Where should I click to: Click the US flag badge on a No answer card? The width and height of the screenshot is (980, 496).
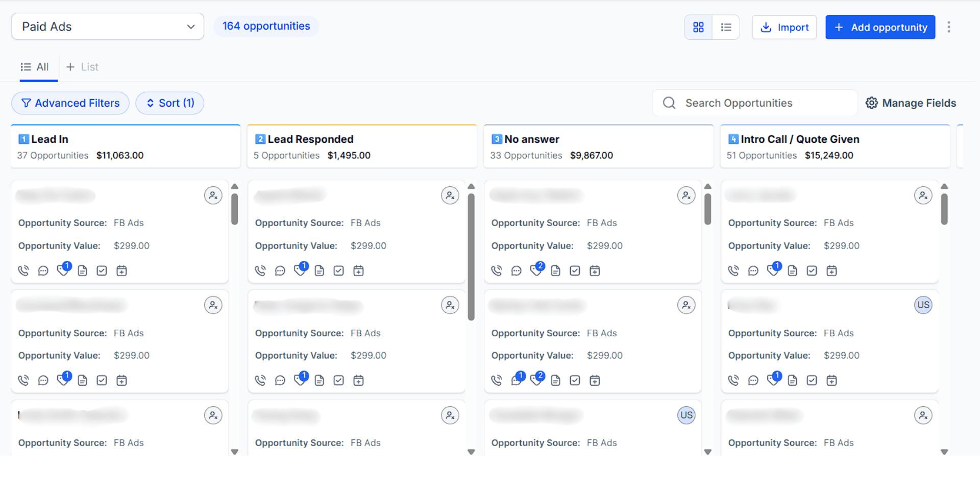pyautogui.click(x=686, y=415)
